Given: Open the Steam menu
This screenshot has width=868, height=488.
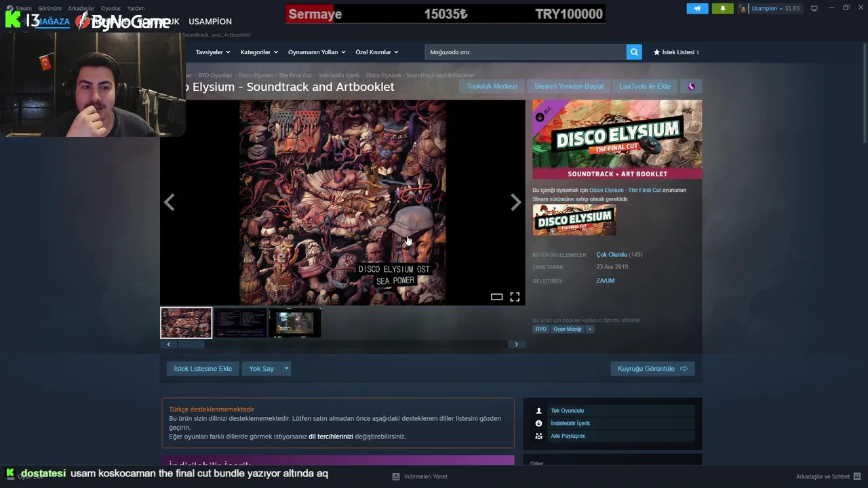Looking at the screenshot, I should 24,8.
